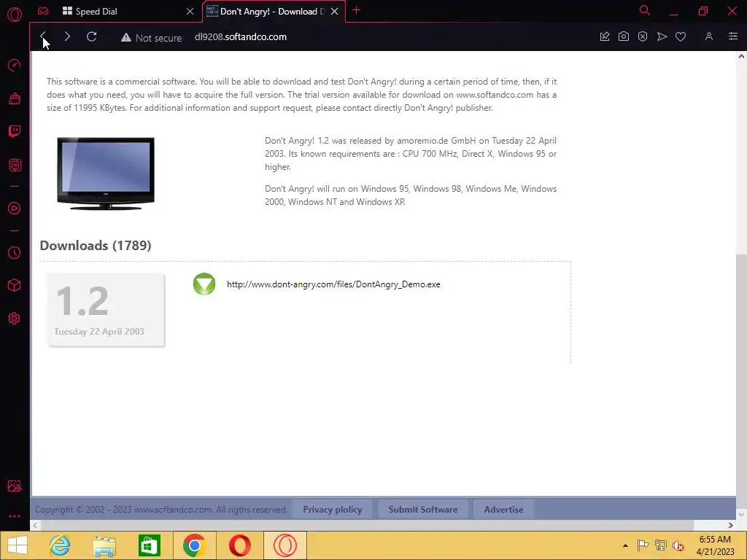The height and width of the screenshot is (560, 747).
Task: Go back to previous page
Action: pyautogui.click(x=43, y=36)
